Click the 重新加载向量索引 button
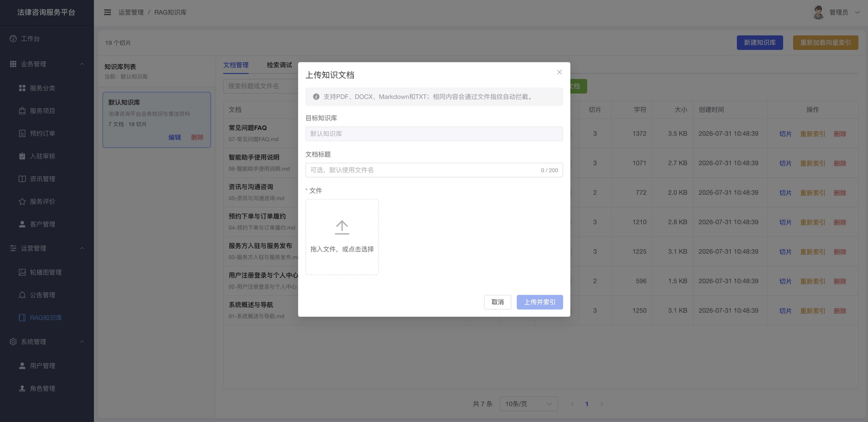Image resolution: width=868 pixels, height=422 pixels. [826, 43]
